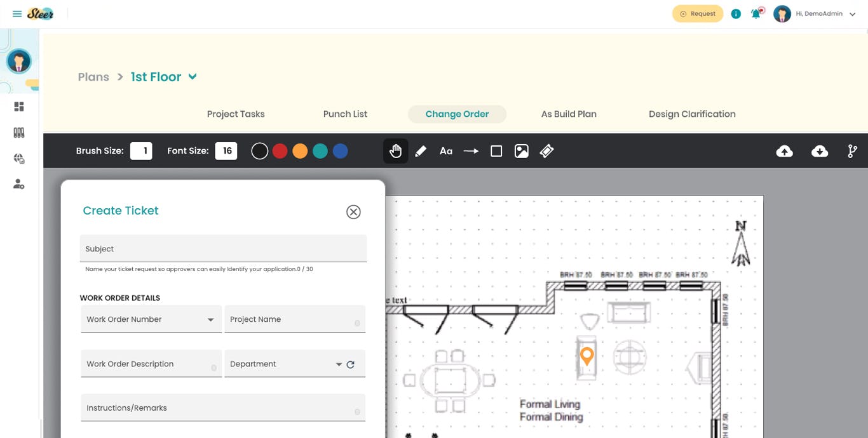
Task: Expand the Department dropdown
Action: (x=339, y=364)
